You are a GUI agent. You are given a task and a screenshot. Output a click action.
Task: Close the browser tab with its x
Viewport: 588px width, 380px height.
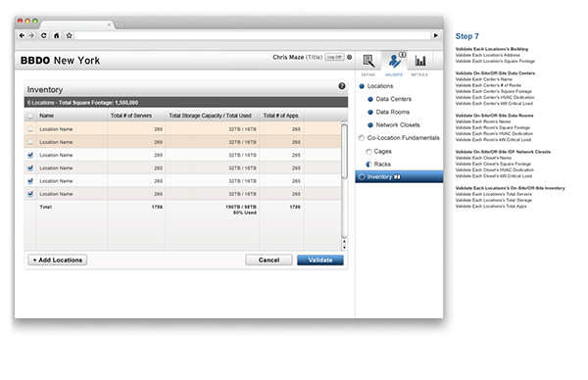[x=109, y=24]
